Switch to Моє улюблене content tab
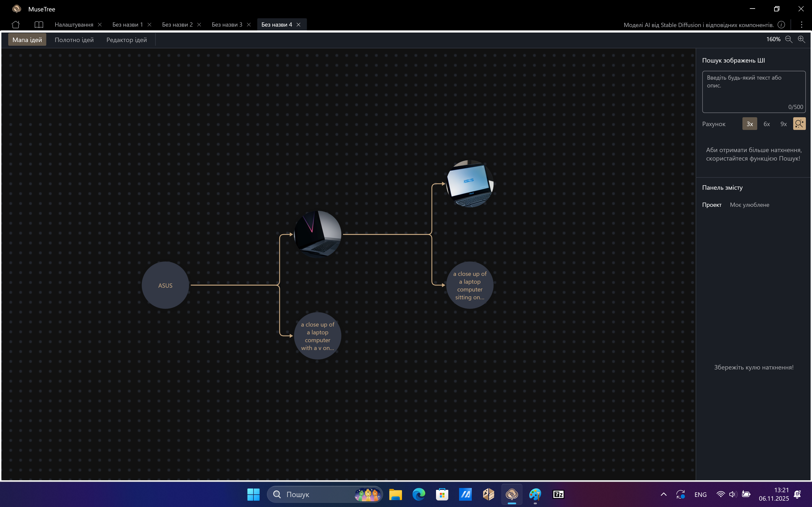 [749, 205]
